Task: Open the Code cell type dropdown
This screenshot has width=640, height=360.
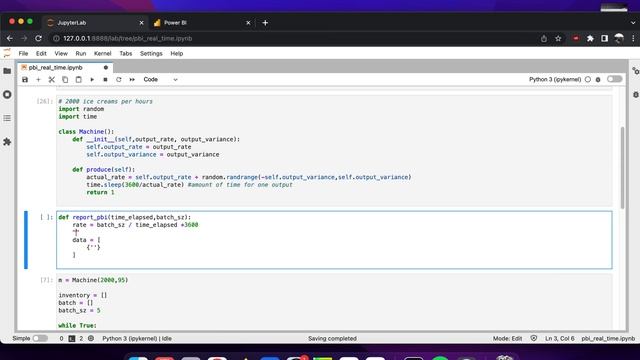Action: (160, 80)
